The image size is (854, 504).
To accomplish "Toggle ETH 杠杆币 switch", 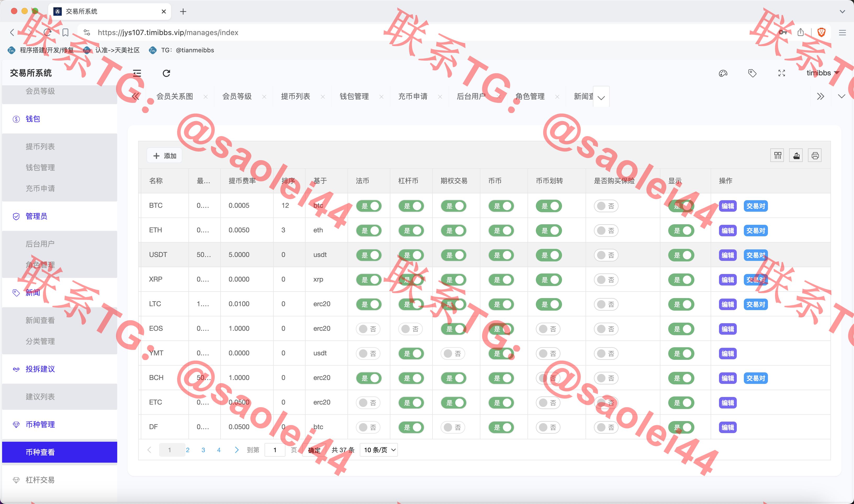I will coord(411,231).
